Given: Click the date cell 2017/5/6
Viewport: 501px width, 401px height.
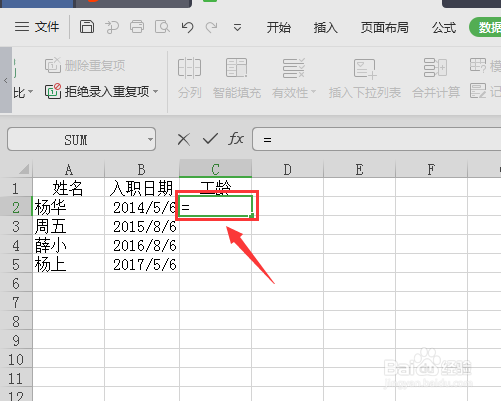Looking at the screenshot, I should [142, 264].
